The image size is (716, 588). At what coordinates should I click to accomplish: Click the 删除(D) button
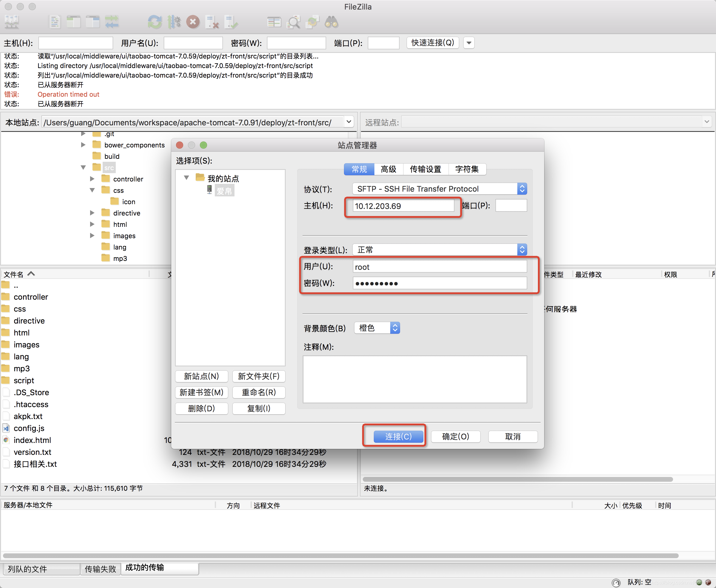click(201, 409)
